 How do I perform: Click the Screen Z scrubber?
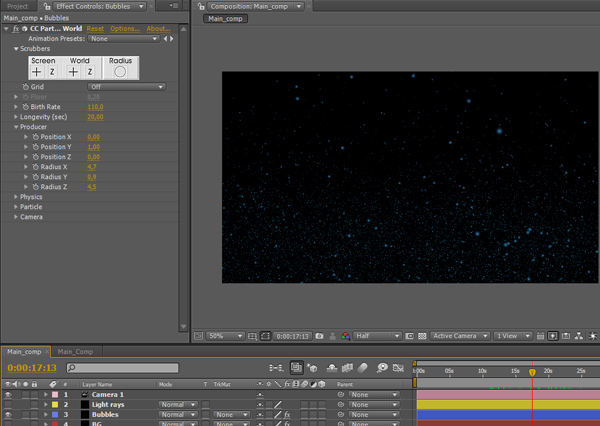pos(52,72)
